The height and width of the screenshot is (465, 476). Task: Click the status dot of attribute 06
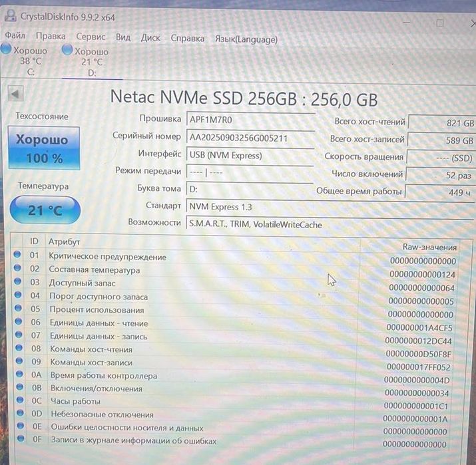(19, 321)
